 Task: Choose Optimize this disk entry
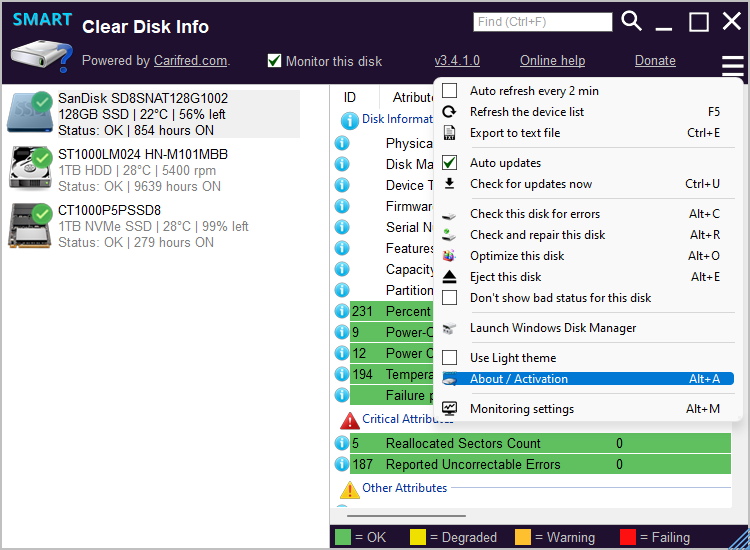(x=588, y=256)
